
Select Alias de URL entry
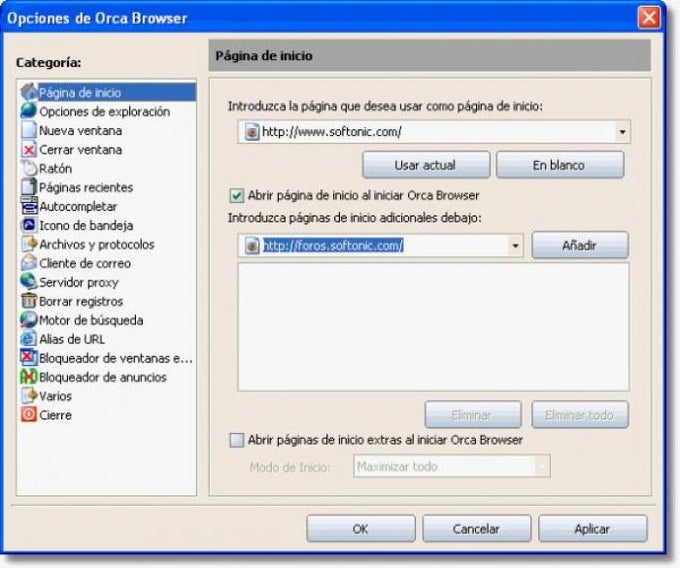(72, 339)
